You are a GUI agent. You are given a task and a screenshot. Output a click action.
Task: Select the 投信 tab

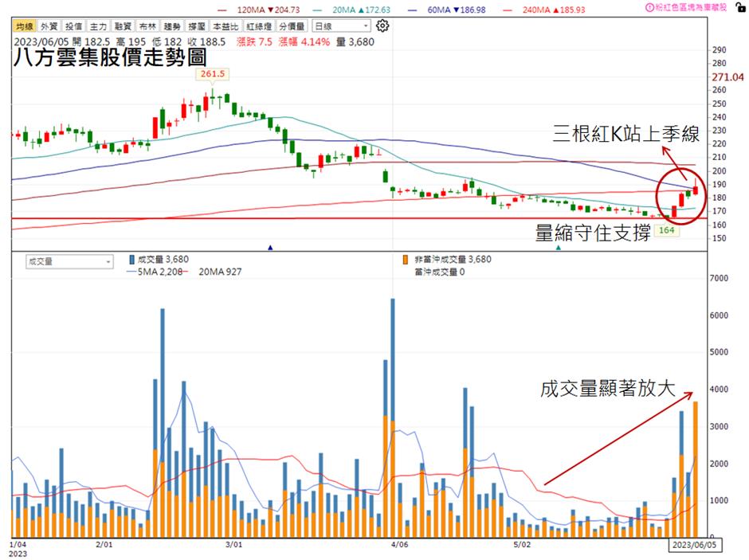point(73,25)
